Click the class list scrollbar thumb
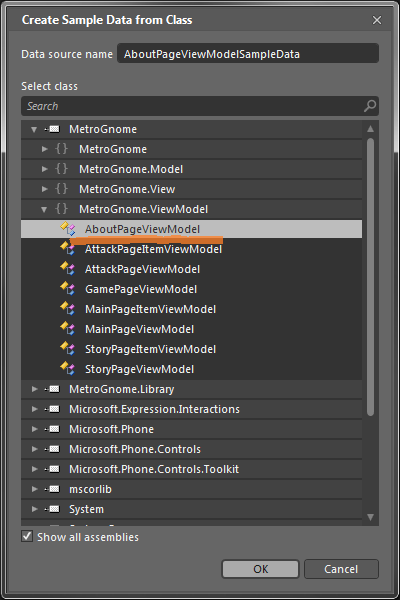 tap(370, 276)
